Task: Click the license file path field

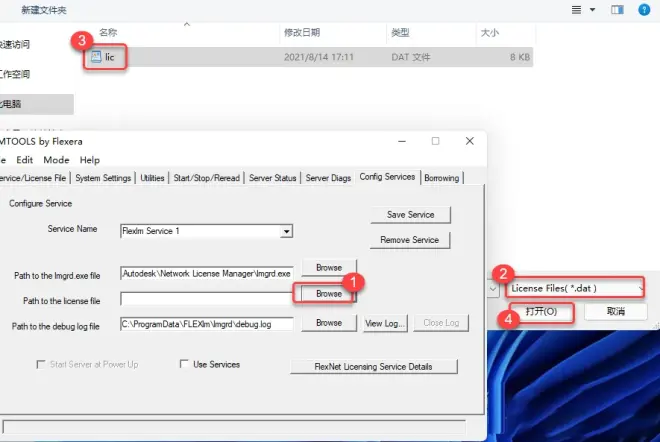Action: click(x=206, y=299)
